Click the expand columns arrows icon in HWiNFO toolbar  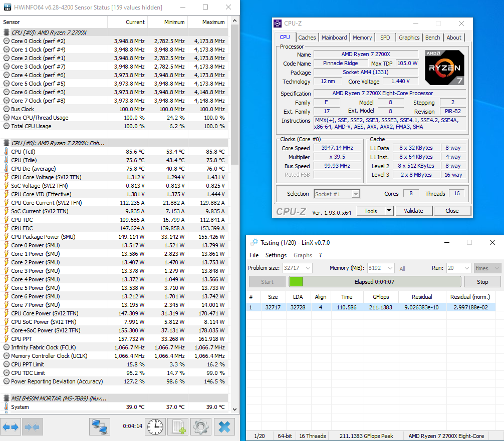coord(11,427)
